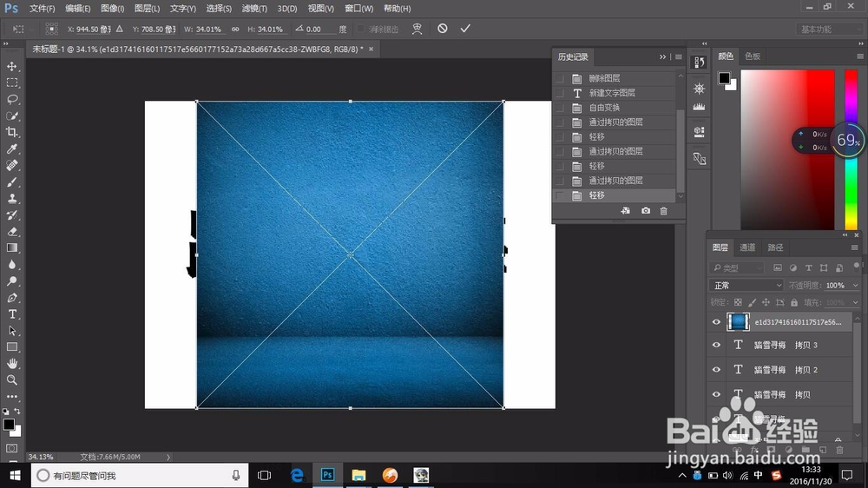
Task: Delete current state in History panel
Action: pyautogui.click(x=664, y=211)
